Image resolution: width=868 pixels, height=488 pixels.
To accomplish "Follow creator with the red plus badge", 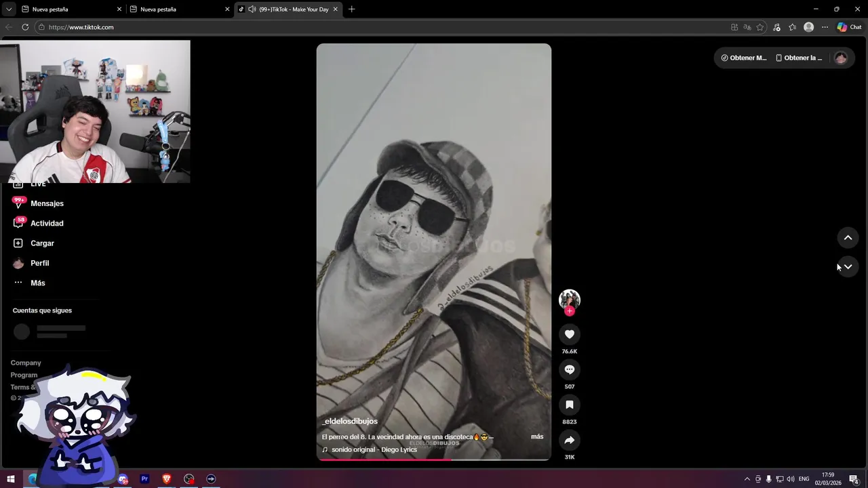I will pos(570,311).
